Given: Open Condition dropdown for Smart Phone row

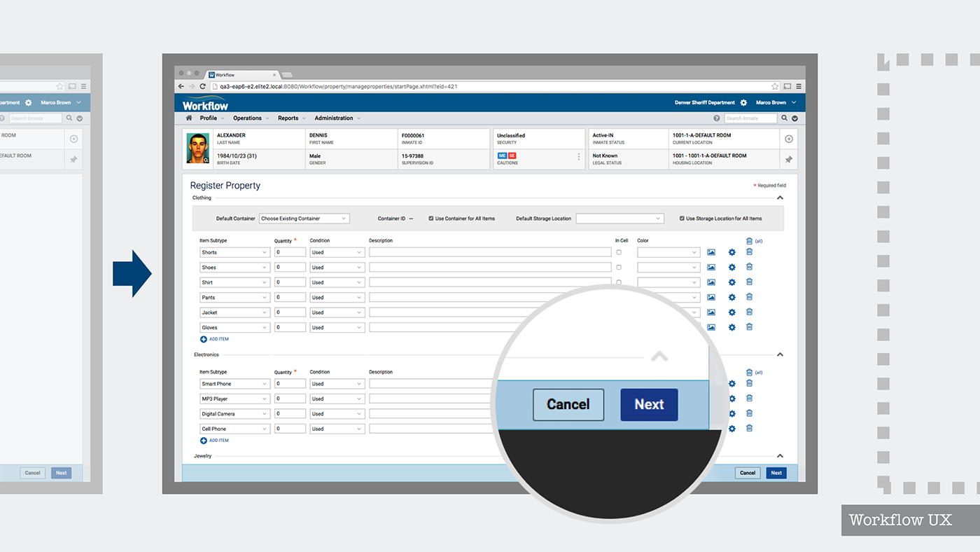Looking at the screenshot, I should tap(337, 384).
